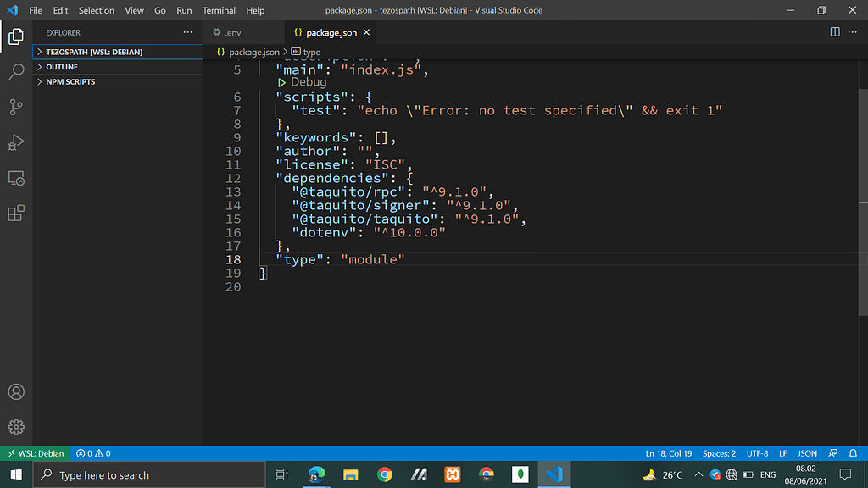868x488 pixels.
Task: Change encoding via UTF-8 status item
Action: tap(757, 453)
